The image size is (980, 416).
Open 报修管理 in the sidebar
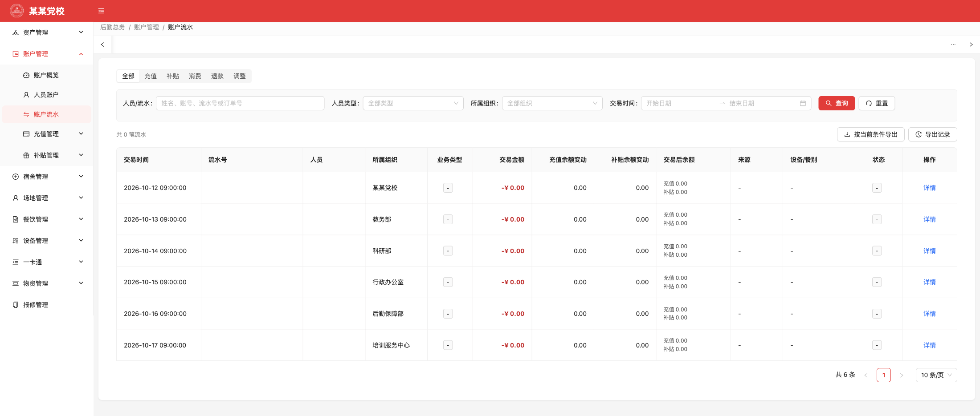tap(46, 305)
